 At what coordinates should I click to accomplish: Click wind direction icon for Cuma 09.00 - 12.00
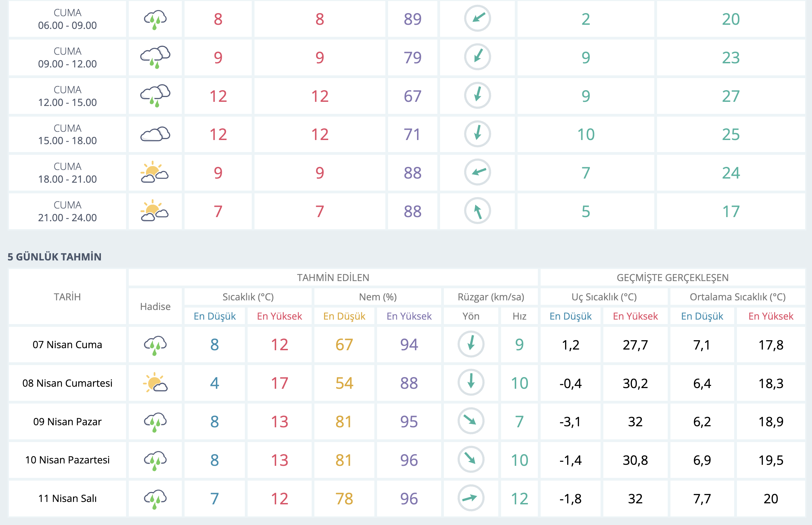click(x=477, y=57)
